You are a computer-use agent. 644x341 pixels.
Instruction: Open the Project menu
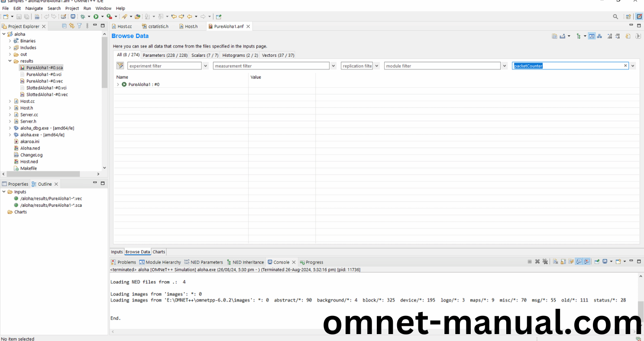pyautogui.click(x=72, y=8)
